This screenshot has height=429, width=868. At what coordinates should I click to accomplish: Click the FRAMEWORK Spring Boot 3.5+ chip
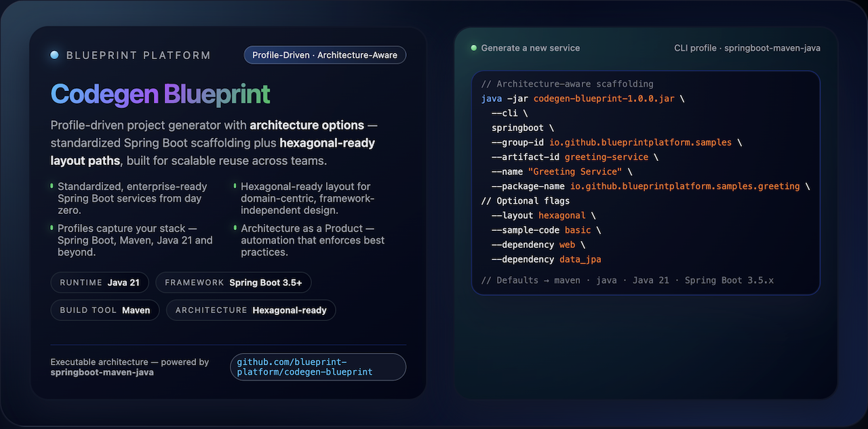click(x=233, y=282)
